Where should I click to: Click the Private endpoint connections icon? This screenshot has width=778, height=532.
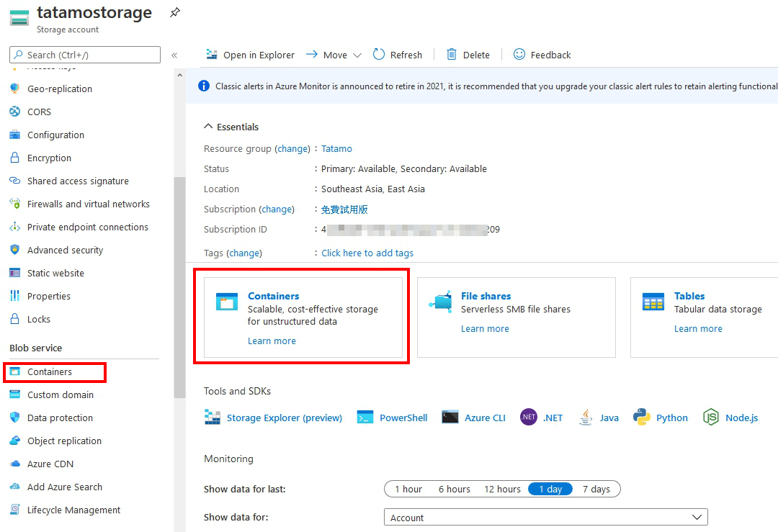point(15,227)
